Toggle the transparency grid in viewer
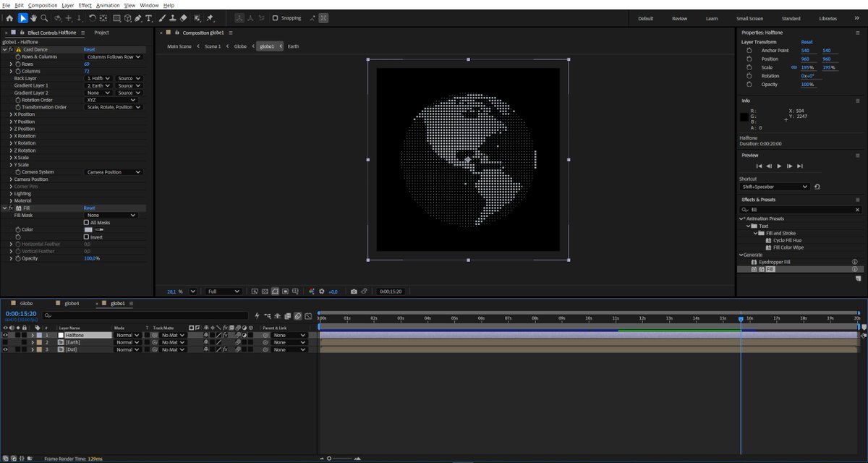Image resolution: width=868 pixels, height=463 pixels. tap(265, 292)
